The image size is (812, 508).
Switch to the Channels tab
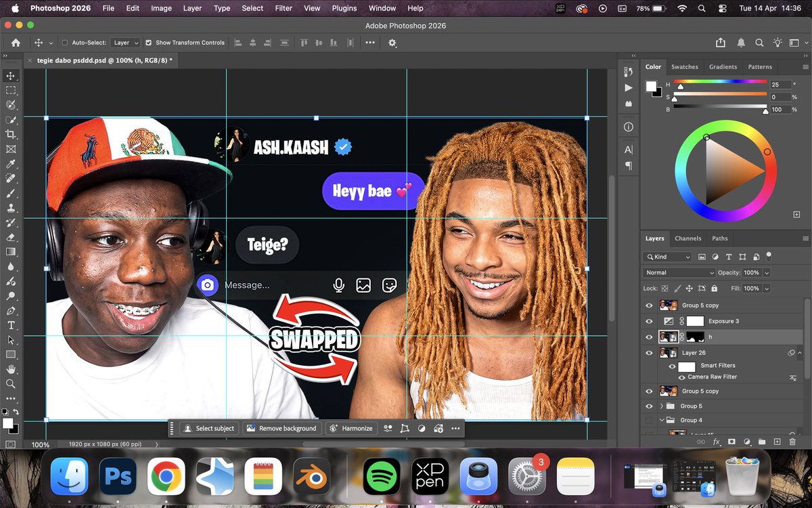pyautogui.click(x=688, y=238)
